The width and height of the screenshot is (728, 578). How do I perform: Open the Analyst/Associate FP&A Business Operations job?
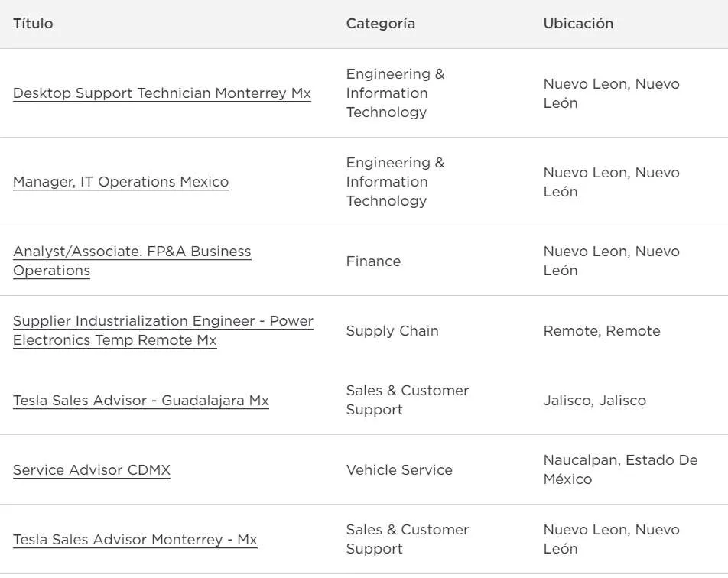point(132,261)
